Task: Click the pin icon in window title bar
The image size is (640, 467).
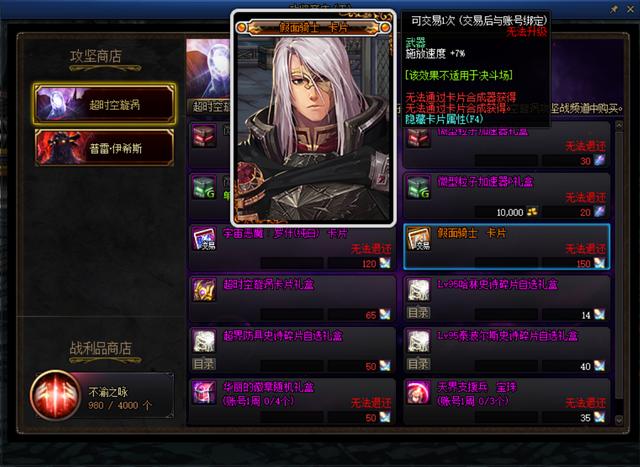Action: (x=613, y=9)
